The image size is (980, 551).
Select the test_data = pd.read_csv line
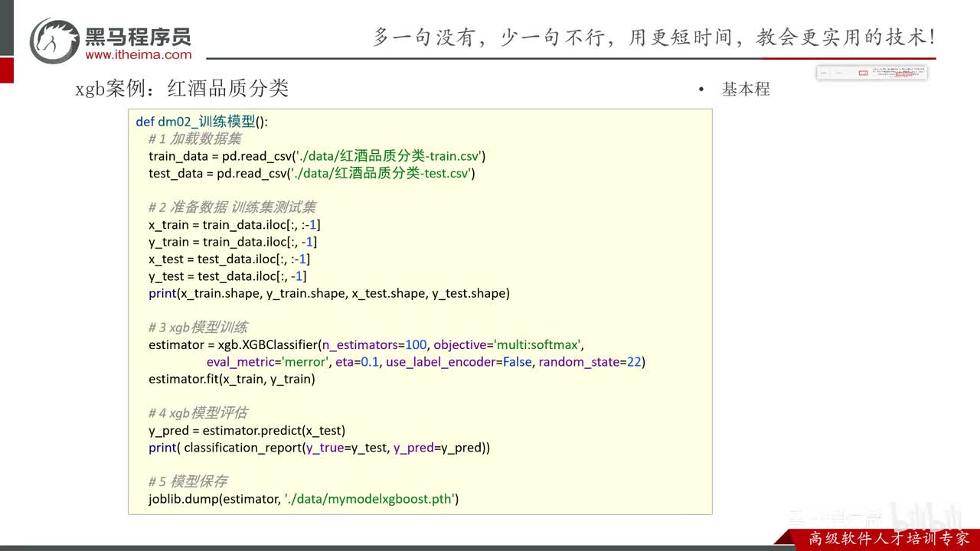click(x=312, y=173)
